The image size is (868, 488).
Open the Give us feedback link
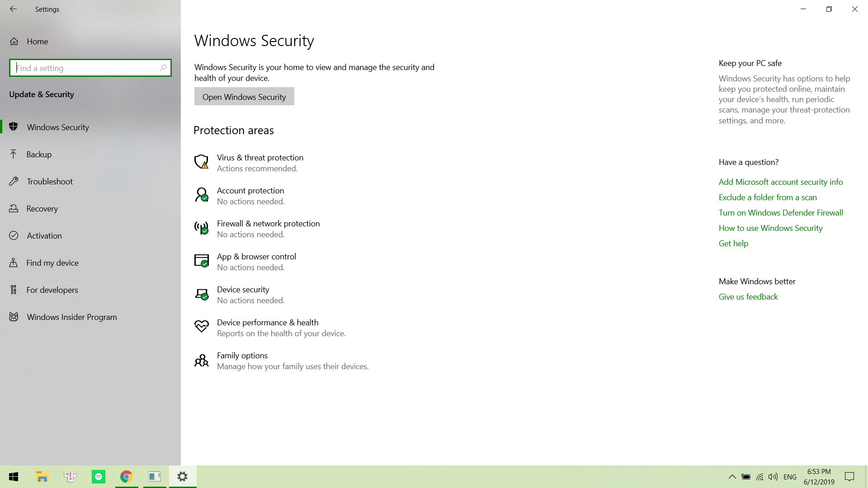pyautogui.click(x=748, y=297)
